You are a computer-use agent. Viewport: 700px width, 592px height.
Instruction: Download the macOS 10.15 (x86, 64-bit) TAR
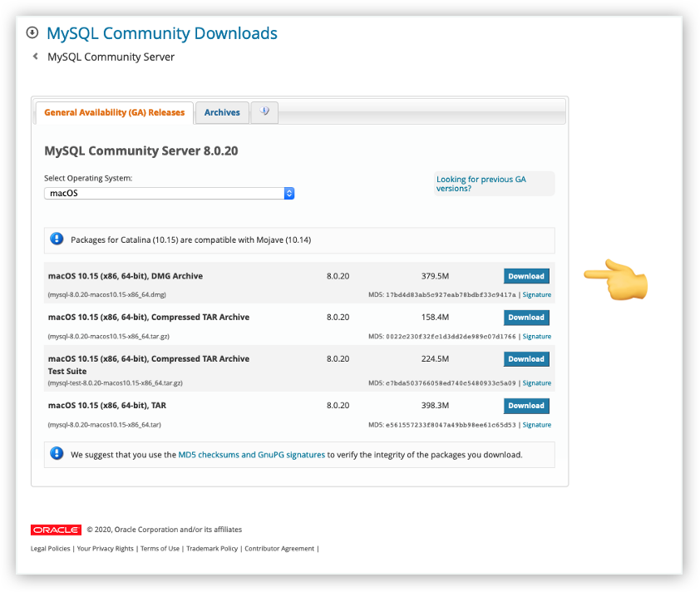pyautogui.click(x=526, y=406)
